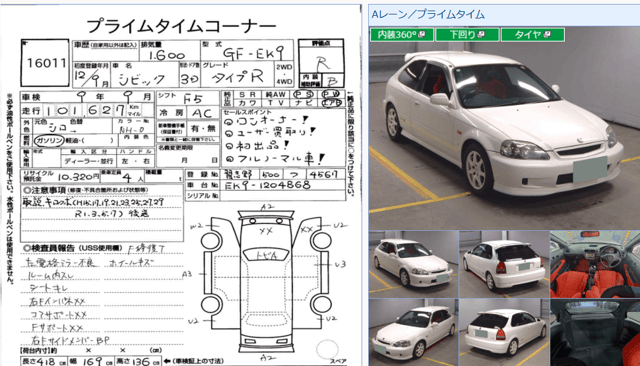Click the NH-0 color code
The image size is (640, 366).
(x=131, y=129)
